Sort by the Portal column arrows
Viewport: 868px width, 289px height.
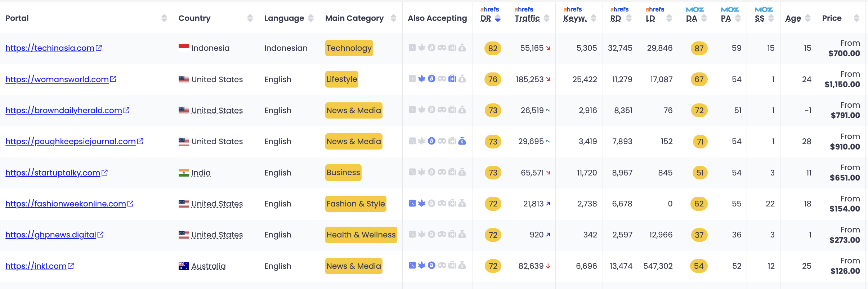164,18
